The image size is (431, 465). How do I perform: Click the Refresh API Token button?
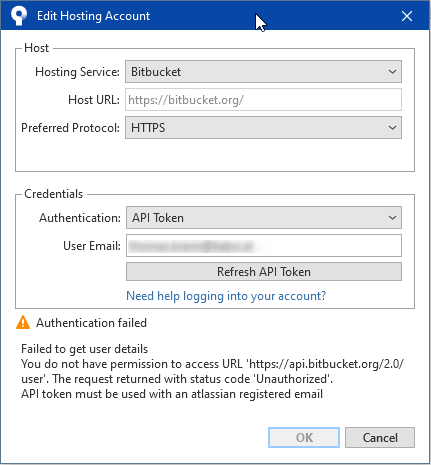coord(264,272)
